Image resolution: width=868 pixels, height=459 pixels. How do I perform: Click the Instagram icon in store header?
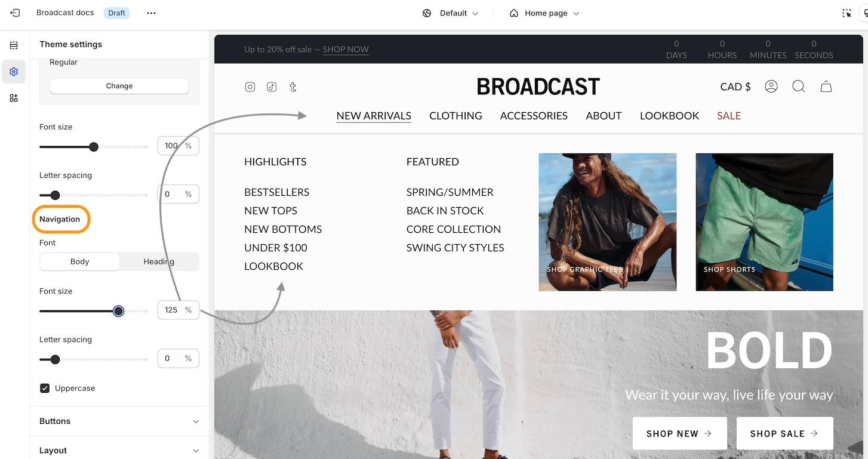(x=250, y=87)
